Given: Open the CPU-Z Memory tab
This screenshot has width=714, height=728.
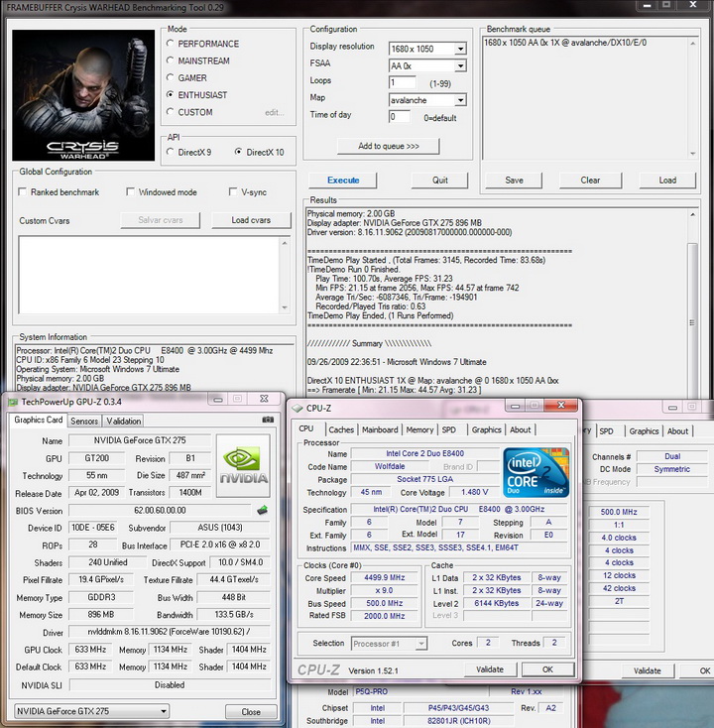Looking at the screenshot, I should click(x=419, y=429).
